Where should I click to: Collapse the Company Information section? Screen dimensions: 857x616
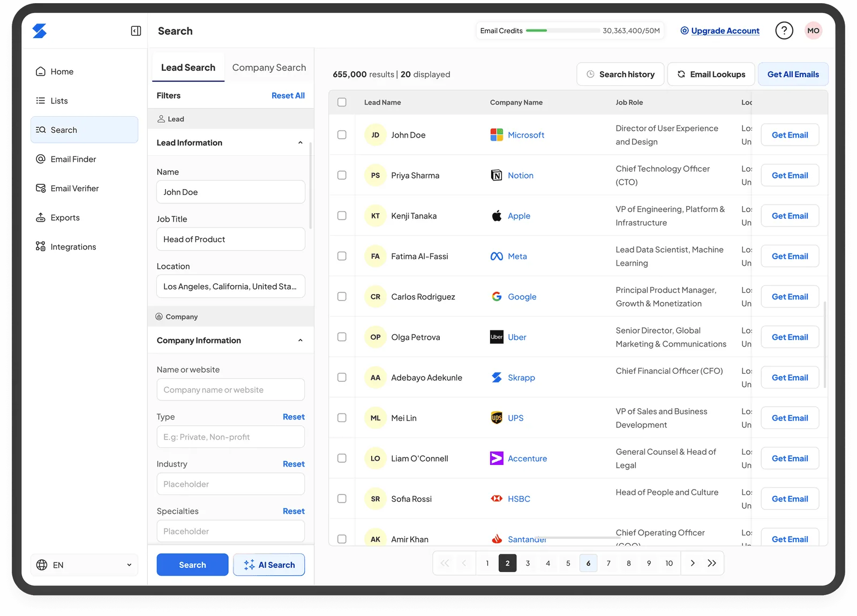[300, 341]
